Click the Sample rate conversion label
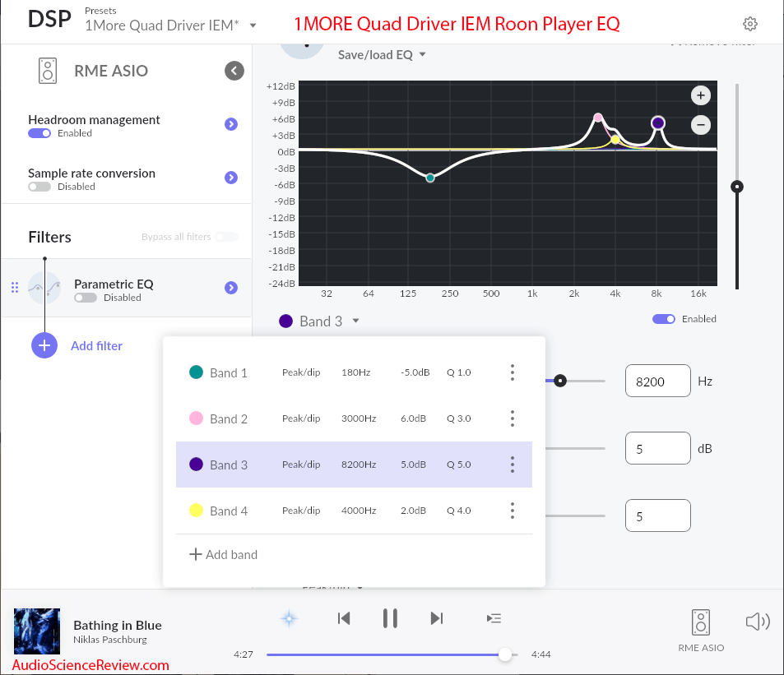 pyautogui.click(x=91, y=173)
